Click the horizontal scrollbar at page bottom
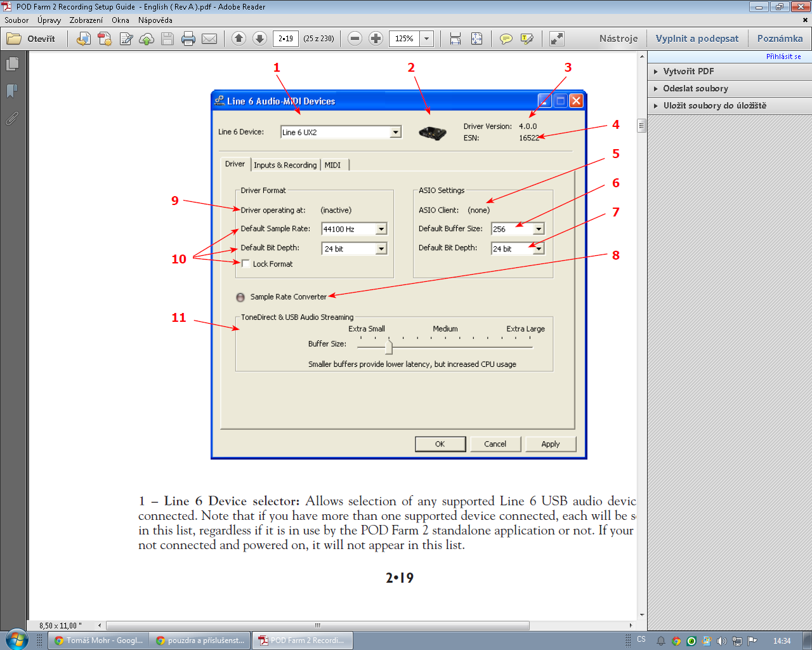The height and width of the screenshot is (650, 812). pyautogui.click(x=318, y=625)
